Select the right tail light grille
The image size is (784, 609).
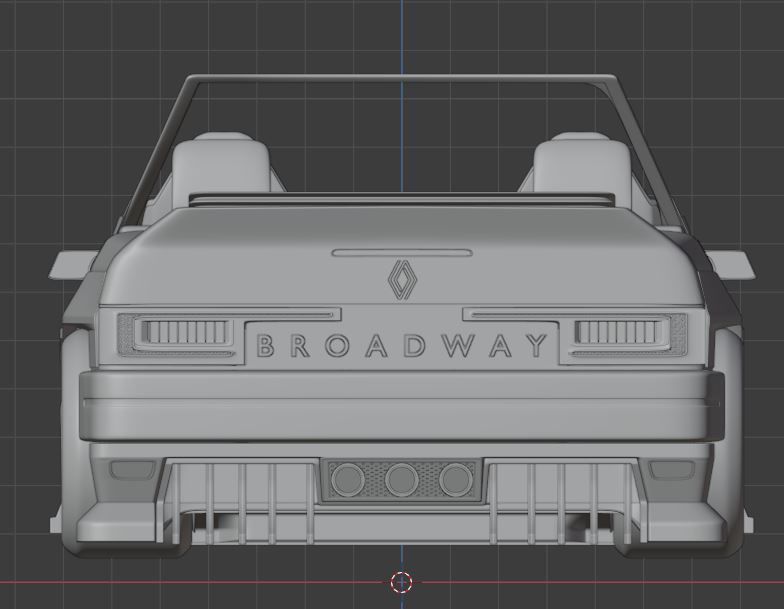click(618, 332)
